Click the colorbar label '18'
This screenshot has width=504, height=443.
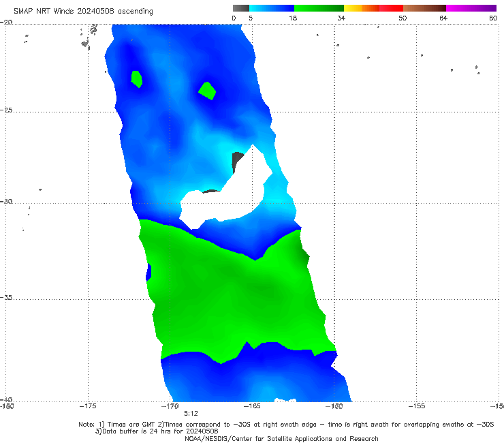coord(293,18)
